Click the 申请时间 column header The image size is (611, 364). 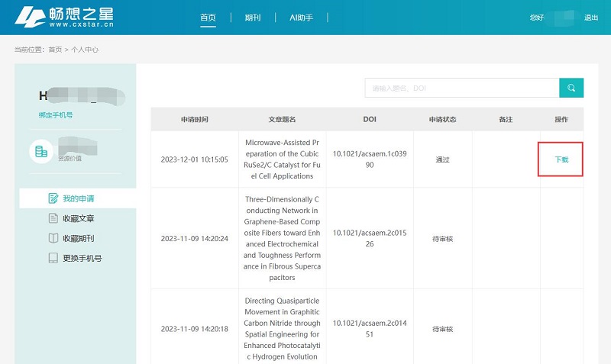click(195, 119)
